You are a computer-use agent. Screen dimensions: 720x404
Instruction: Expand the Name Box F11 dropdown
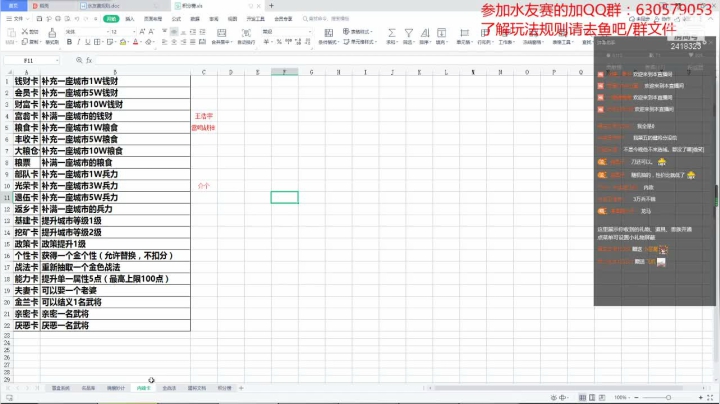57,60
